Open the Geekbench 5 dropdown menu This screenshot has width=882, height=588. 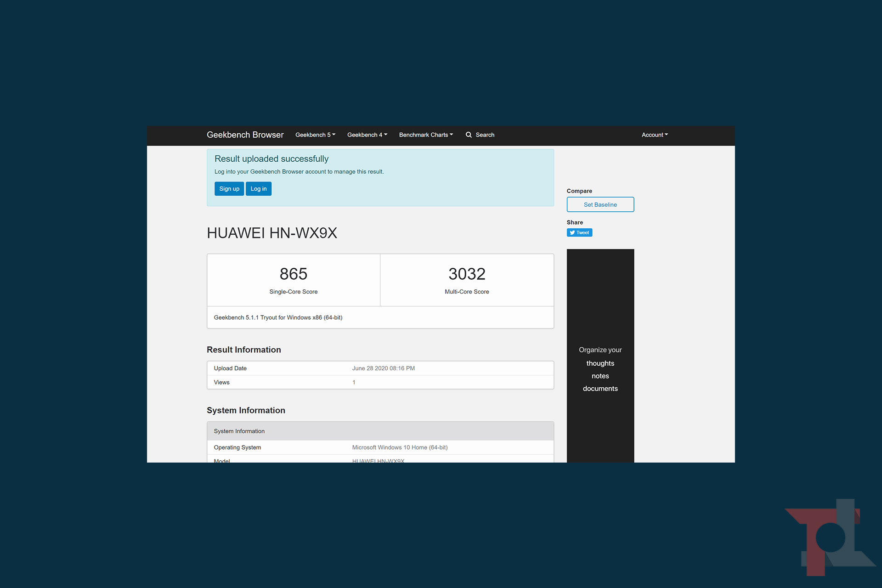315,135
